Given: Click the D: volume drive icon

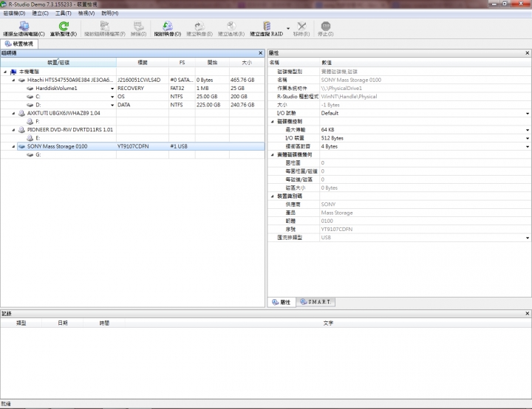Looking at the screenshot, I should [x=30, y=105].
